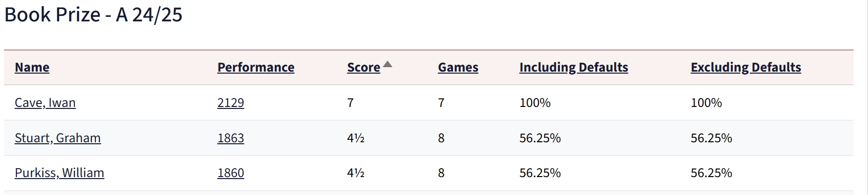
Task: Click the sort arrow icon beside Score
Action: (x=388, y=64)
